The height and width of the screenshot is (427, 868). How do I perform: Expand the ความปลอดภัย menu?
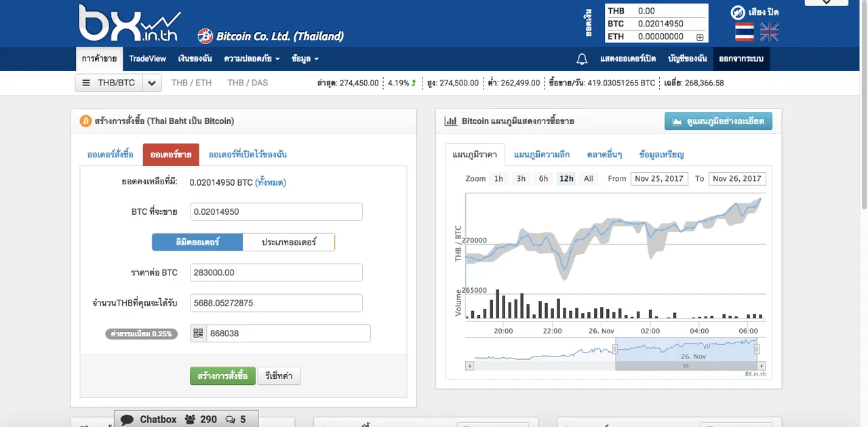(252, 59)
